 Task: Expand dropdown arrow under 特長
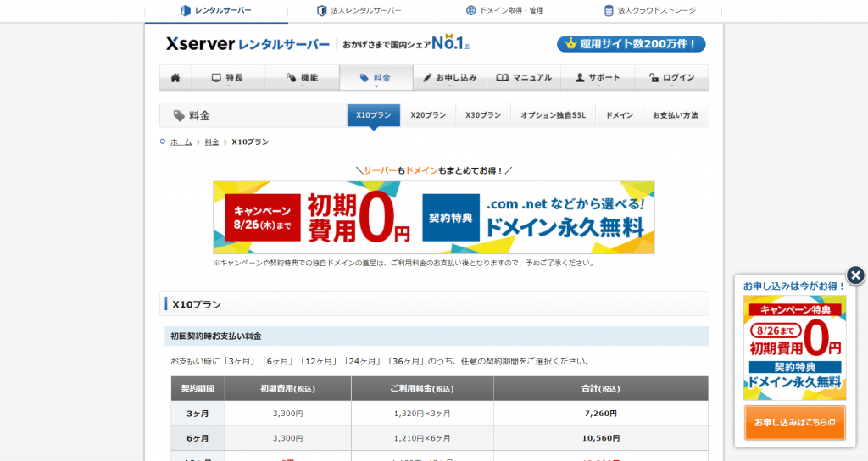point(228,86)
